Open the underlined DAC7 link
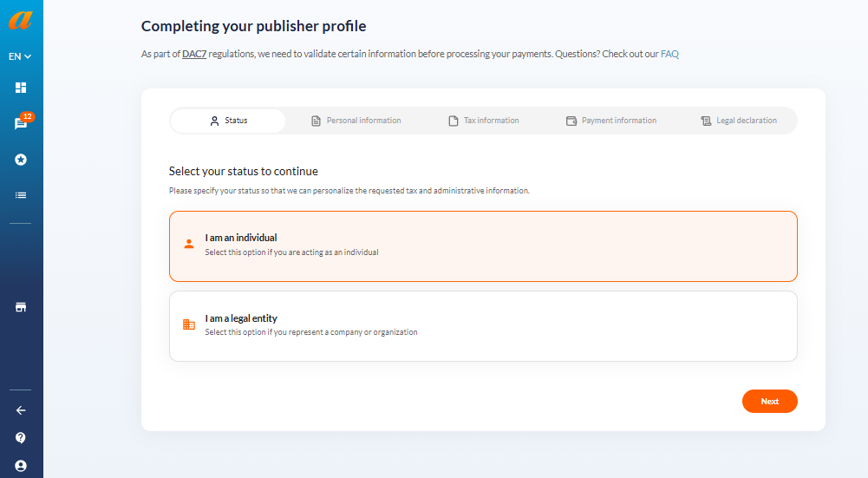This screenshot has width=868, height=478. click(194, 54)
